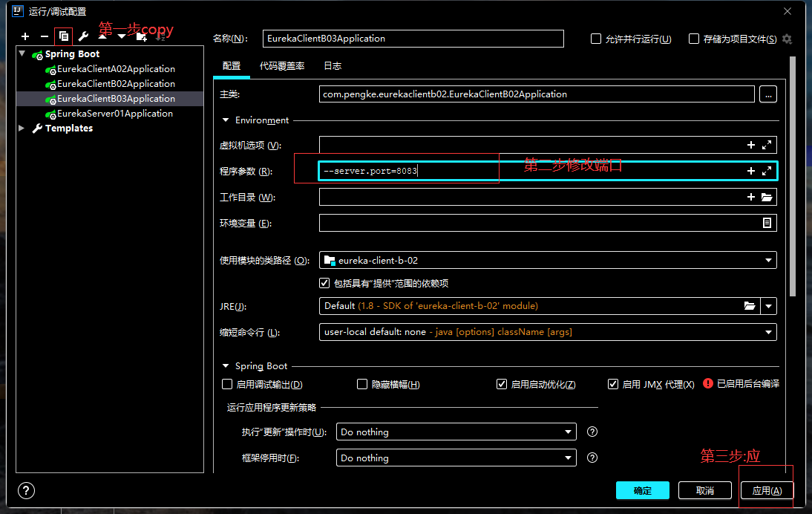Open shorten command line dropdown
Viewport: 812px width, 514px height.
tap(548, 331)
